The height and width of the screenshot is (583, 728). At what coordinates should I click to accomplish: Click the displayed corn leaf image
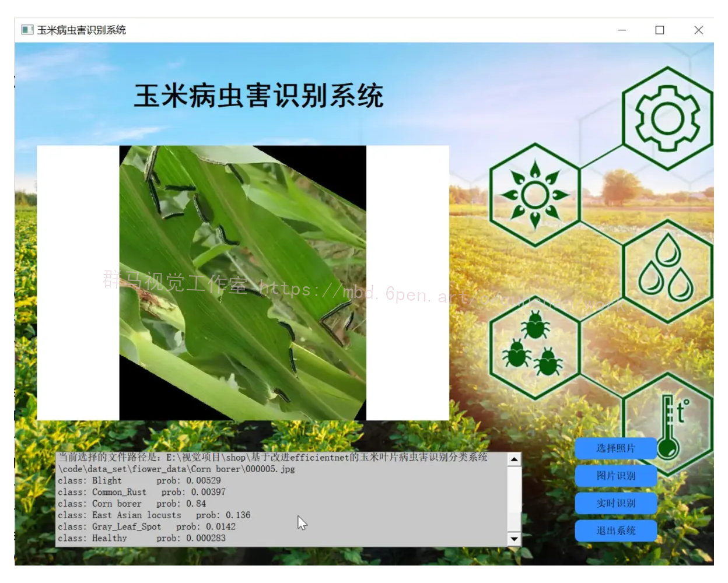click(x=243, y=283)
